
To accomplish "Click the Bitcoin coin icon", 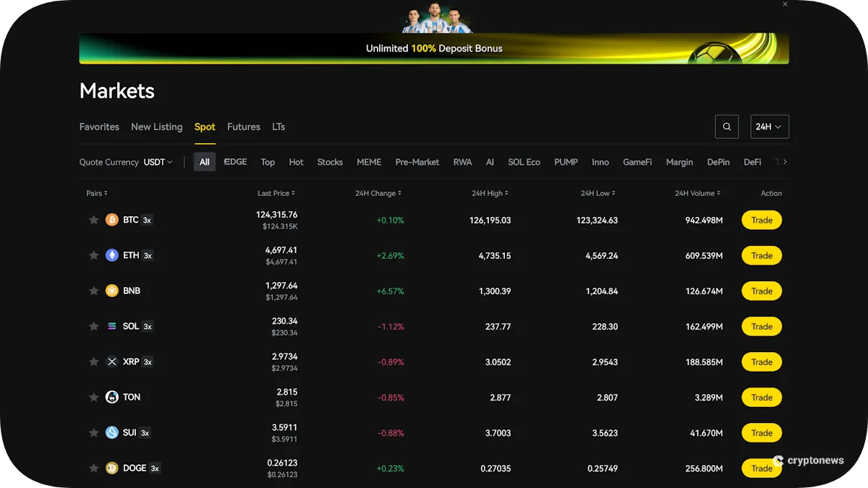I will tap(111, 219).
